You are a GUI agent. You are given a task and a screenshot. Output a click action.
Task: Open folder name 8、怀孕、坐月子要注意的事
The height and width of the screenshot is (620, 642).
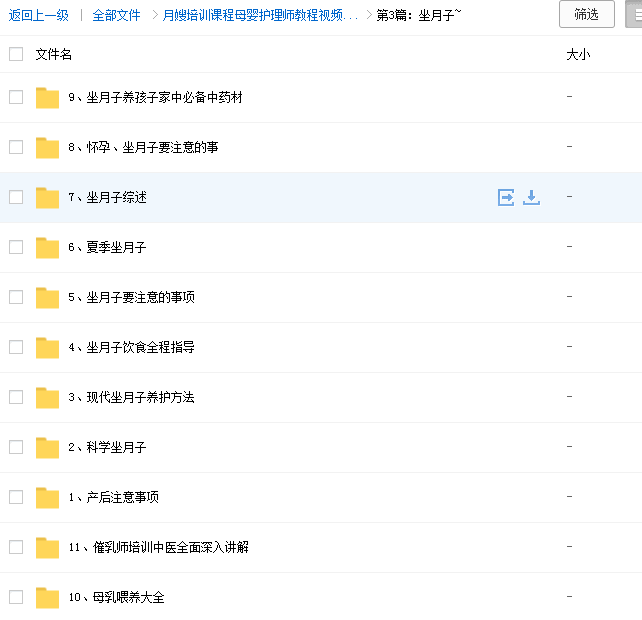(x=143, y=147)
